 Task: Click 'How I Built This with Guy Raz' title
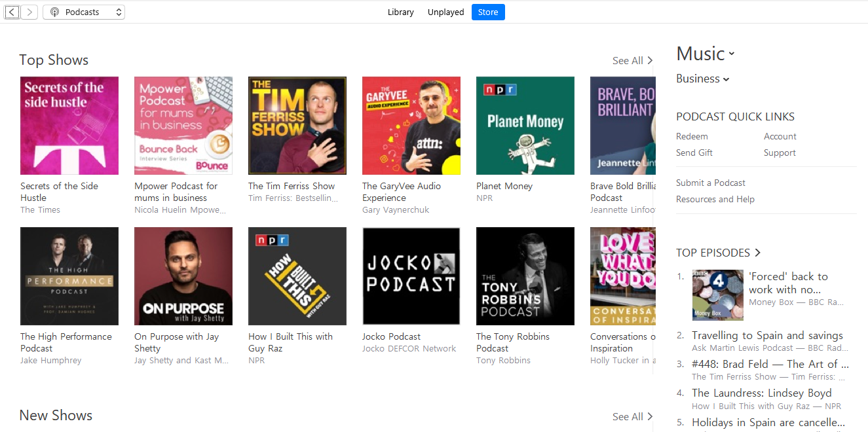coord(291,342)
